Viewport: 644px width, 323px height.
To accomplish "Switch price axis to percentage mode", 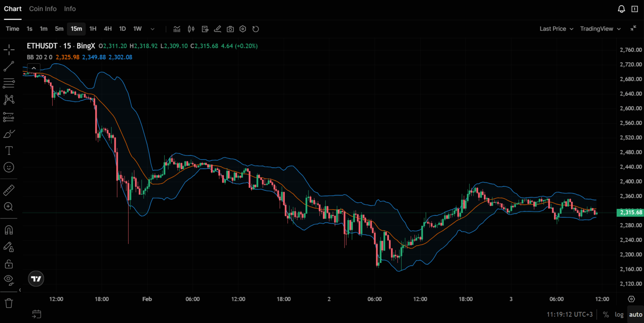I will [606, 314].
